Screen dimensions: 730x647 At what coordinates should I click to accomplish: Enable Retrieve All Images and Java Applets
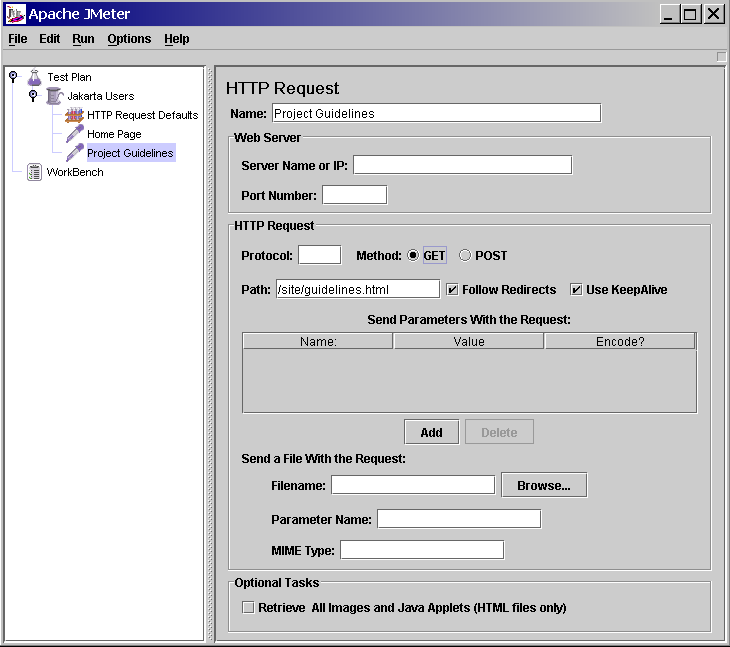tap(248, 607)
